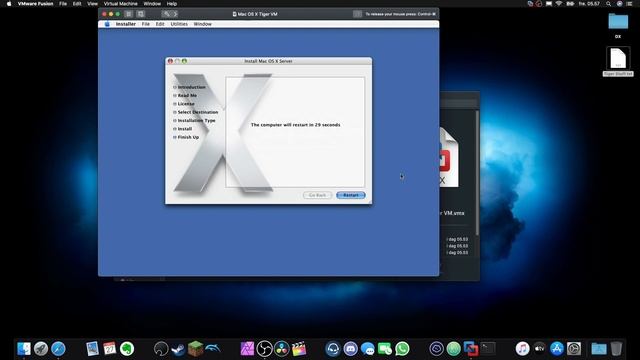Viewport: 640px width, 360px height.
Task: Open System Preferences from the Dock
Action: 574,349
